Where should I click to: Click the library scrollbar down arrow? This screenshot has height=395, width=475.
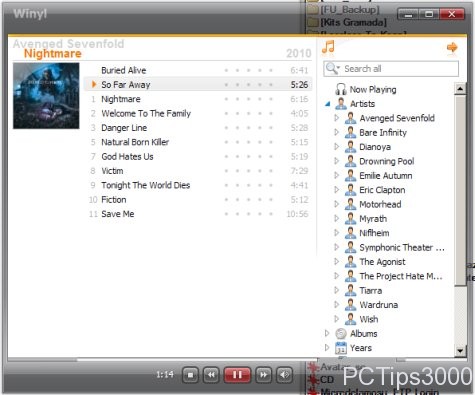[460, 350]
